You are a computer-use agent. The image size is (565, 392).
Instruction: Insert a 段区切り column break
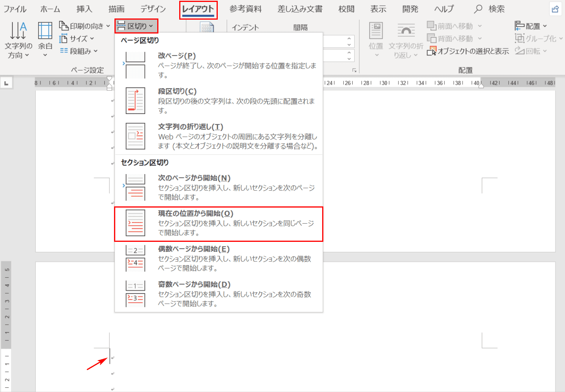(219, 101)
